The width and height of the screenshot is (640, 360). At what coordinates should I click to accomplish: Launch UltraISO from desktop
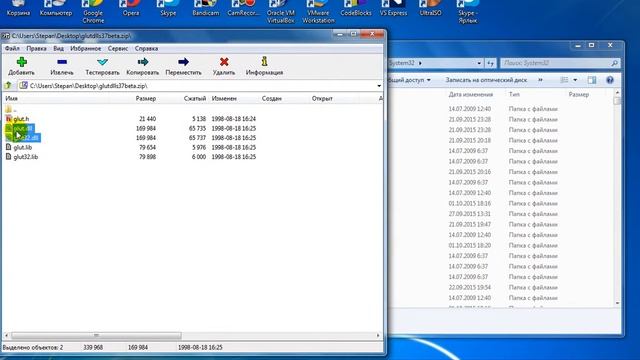pos(431,8)
